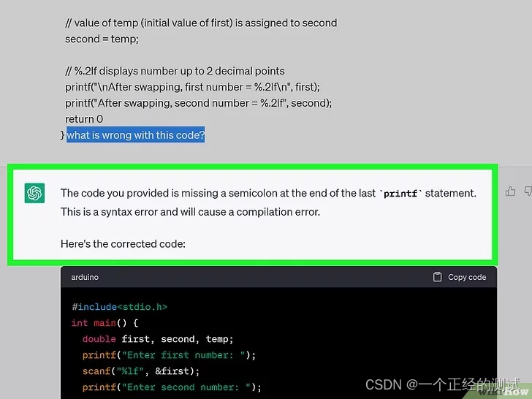Click the clipboard icon in code header

(437, 277)
